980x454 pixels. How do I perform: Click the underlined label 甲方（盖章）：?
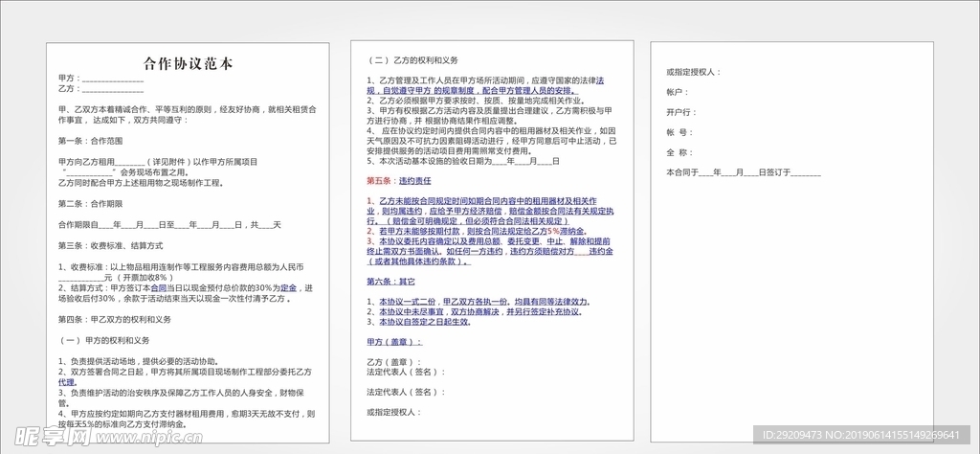(x=394, y=342)
